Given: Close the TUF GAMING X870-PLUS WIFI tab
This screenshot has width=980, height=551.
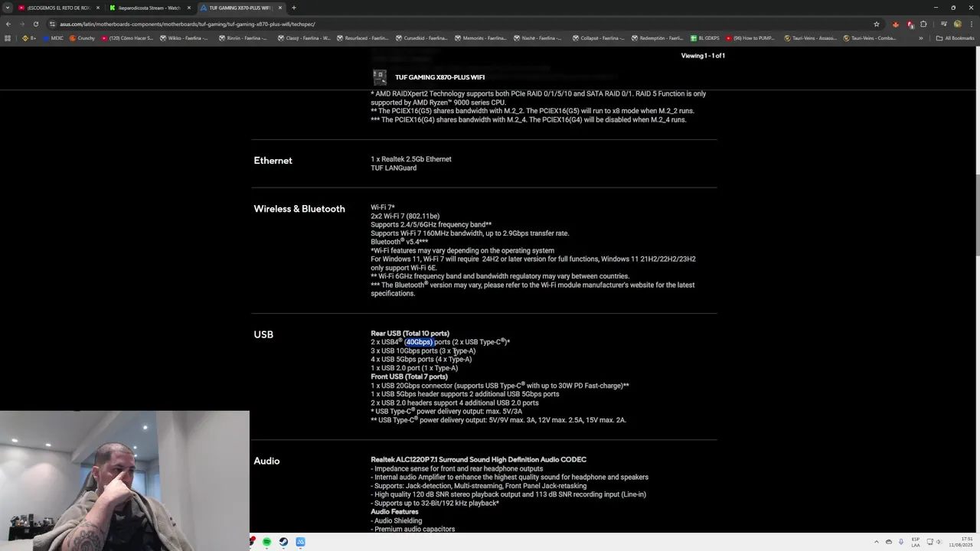Looking at the screenshot, I should pos(280,8).
